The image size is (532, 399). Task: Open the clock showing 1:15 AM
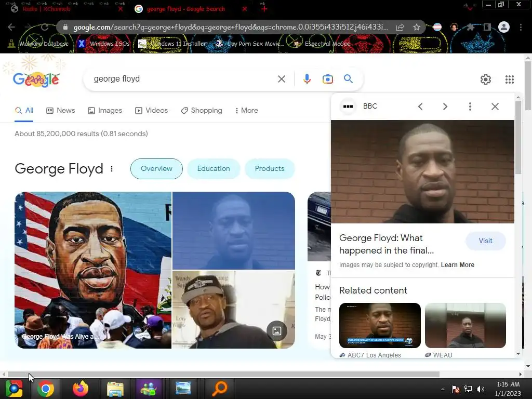point(508,389)
